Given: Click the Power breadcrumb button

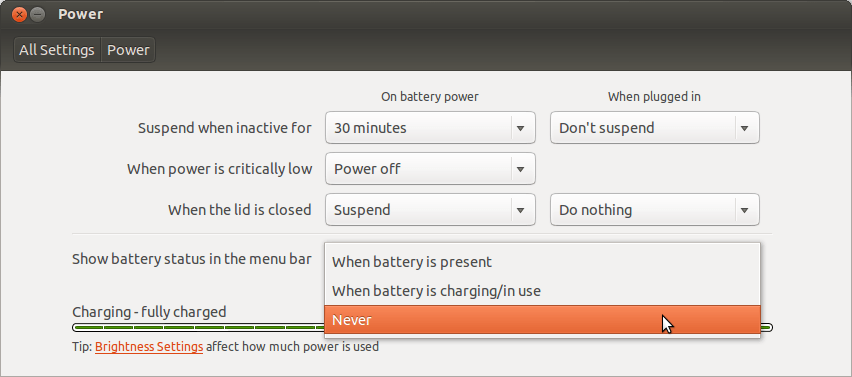Looking at the screenshot, I should click(x=128, y=50).
